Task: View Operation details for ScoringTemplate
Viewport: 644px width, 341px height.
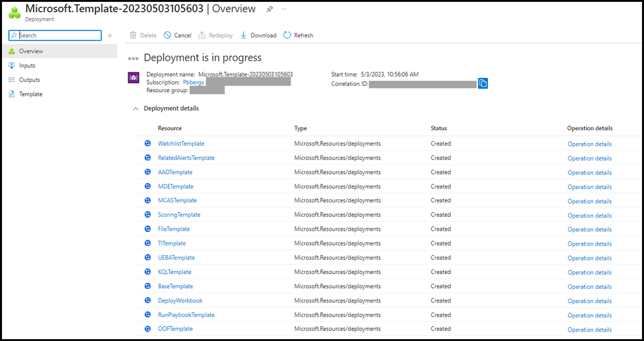Action: 589,216
